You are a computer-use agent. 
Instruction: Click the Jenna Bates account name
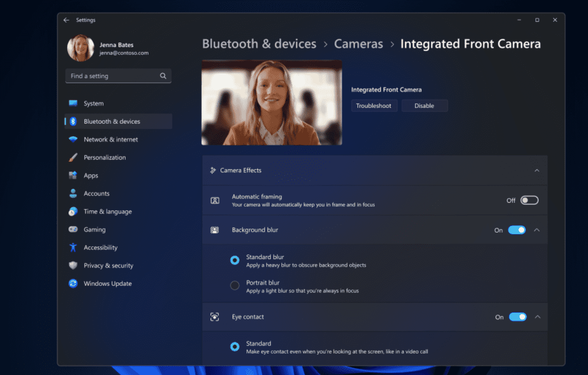(117, 45)
